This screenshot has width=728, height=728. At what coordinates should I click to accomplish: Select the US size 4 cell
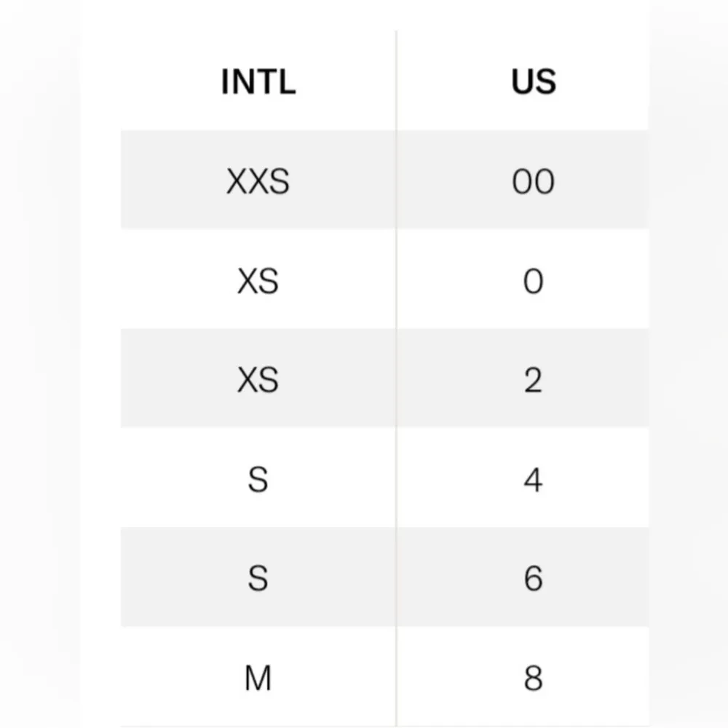click(533, 479)
